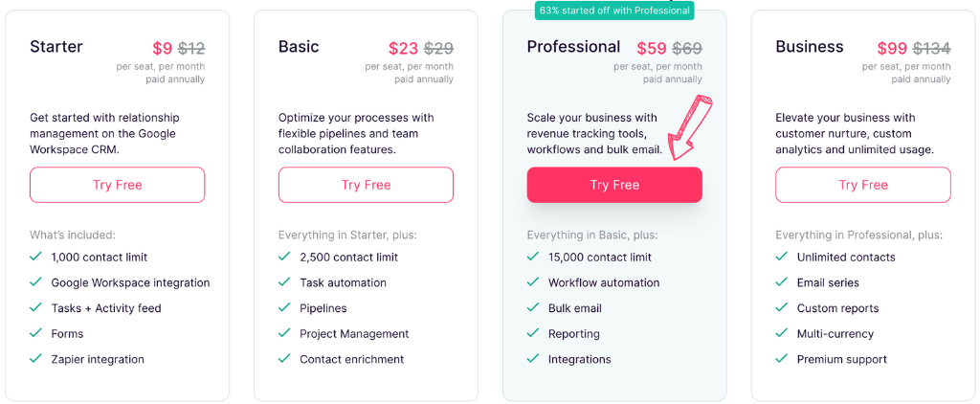Click the hand-drawn red arrow graphic

click(x=691, y=127)
